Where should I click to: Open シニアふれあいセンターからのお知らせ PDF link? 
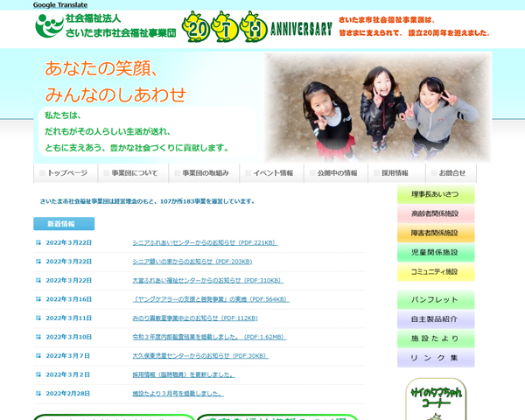pyautogui.click(x=205, y=243)
